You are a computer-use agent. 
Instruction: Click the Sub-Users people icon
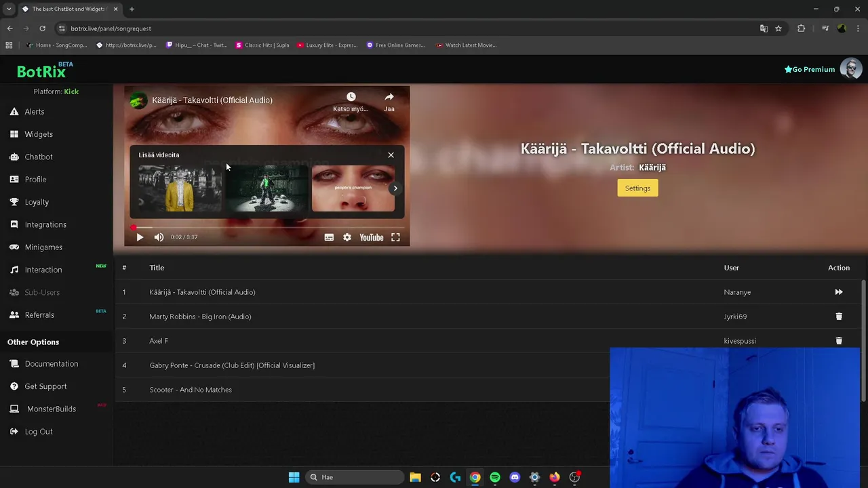14,292
